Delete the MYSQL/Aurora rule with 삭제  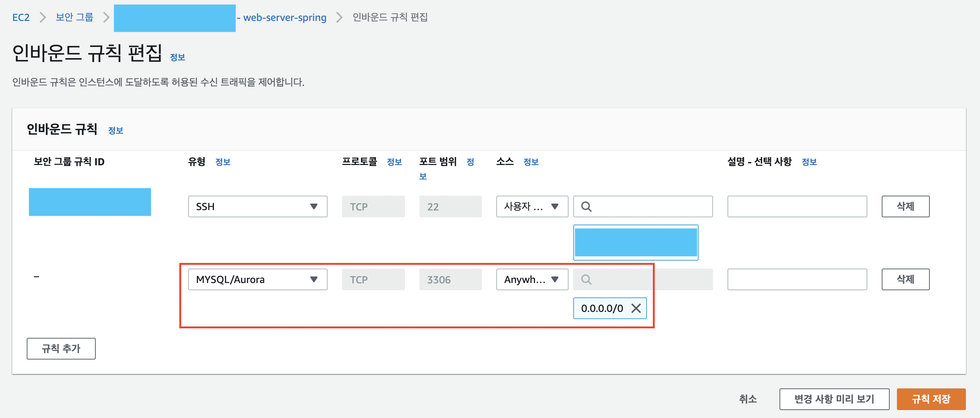click(905, 280)
